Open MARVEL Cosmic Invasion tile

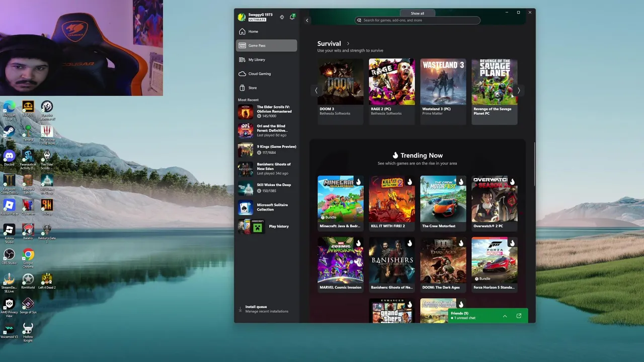pos(340,264)
